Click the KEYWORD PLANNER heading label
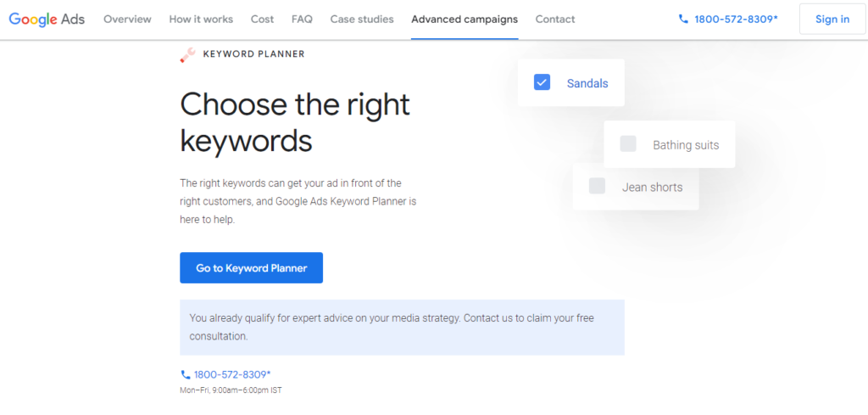This screenshot has width=868, height=415. 254,54
